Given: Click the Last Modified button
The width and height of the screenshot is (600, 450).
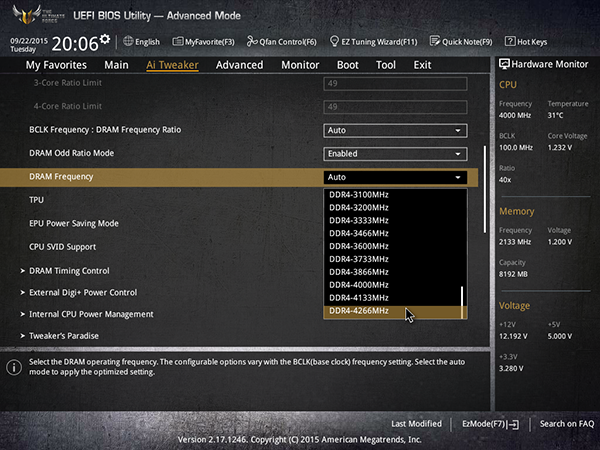Looking at the screenshot, I should pyautogui.click(x=416, y=424).
